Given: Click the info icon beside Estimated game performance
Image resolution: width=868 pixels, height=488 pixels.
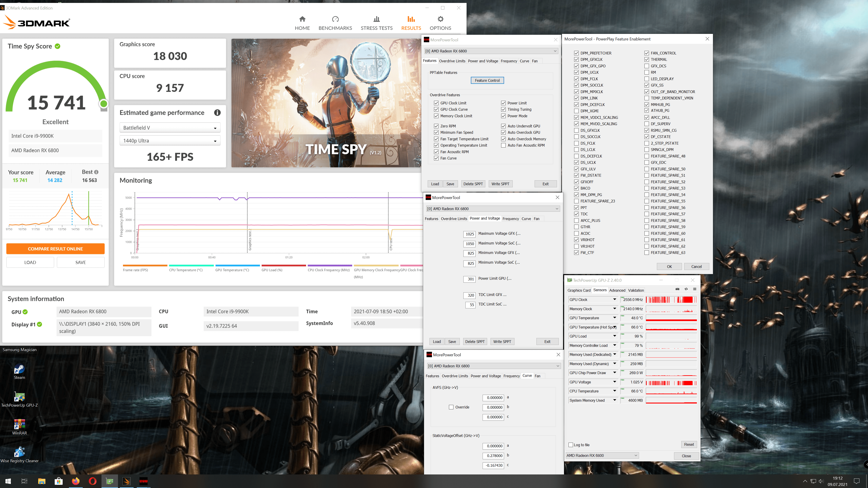Looking at the screenshot, I should tap(217, 113).
